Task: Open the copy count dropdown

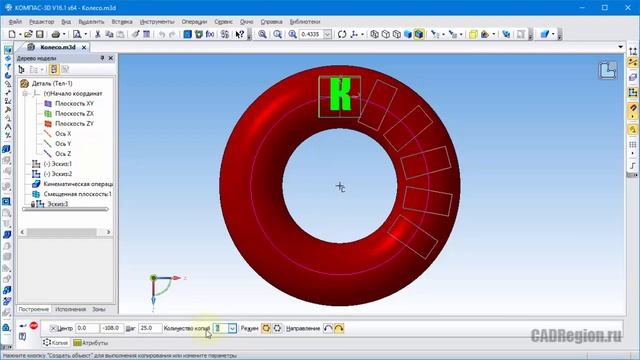Action: click(x=232, y=328)
